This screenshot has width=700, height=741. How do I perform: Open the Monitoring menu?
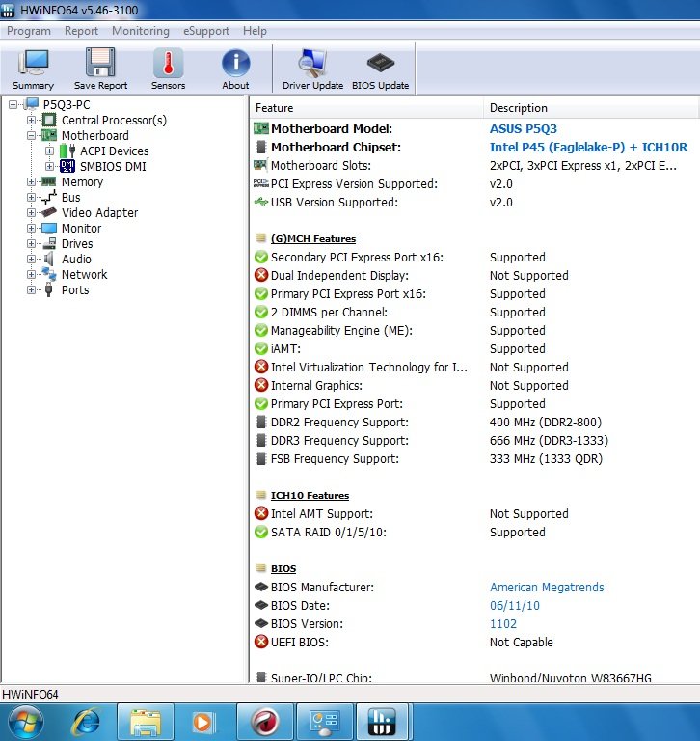(x=140, y=31)
